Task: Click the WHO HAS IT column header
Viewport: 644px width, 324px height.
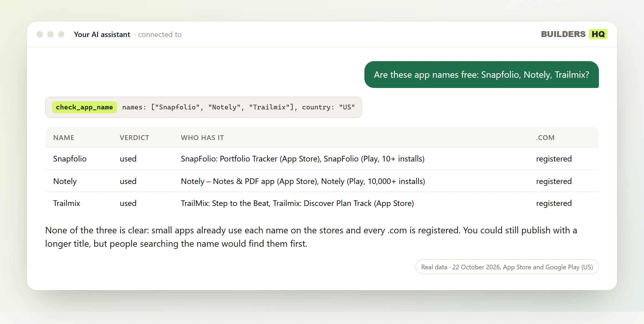Action: pos(202,138)
